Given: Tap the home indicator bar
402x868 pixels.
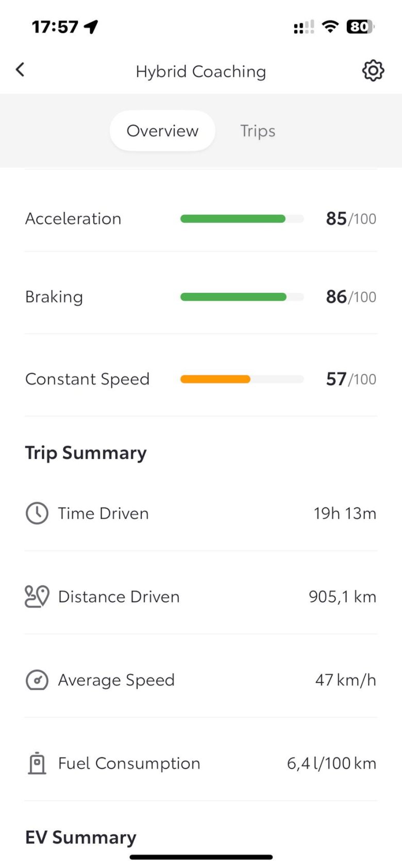Looking at the screenshot, I should (201, 857).
